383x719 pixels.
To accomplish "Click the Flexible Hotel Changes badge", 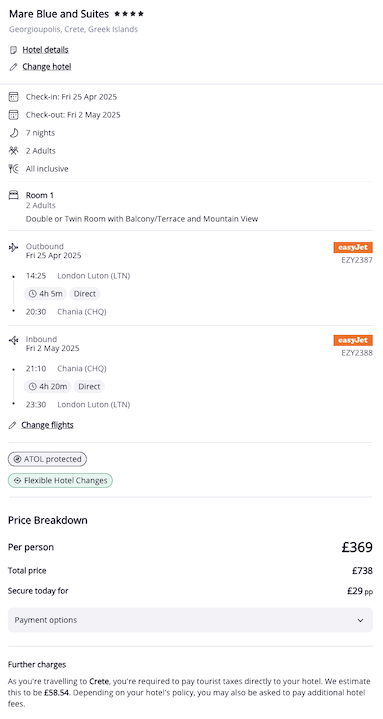I will tap(60, 481).
